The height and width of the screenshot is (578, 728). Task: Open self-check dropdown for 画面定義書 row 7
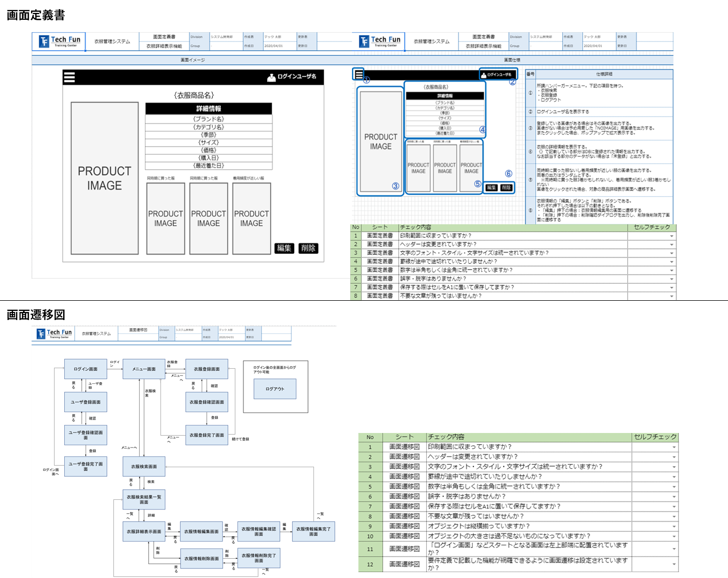[x=672, y=287]
